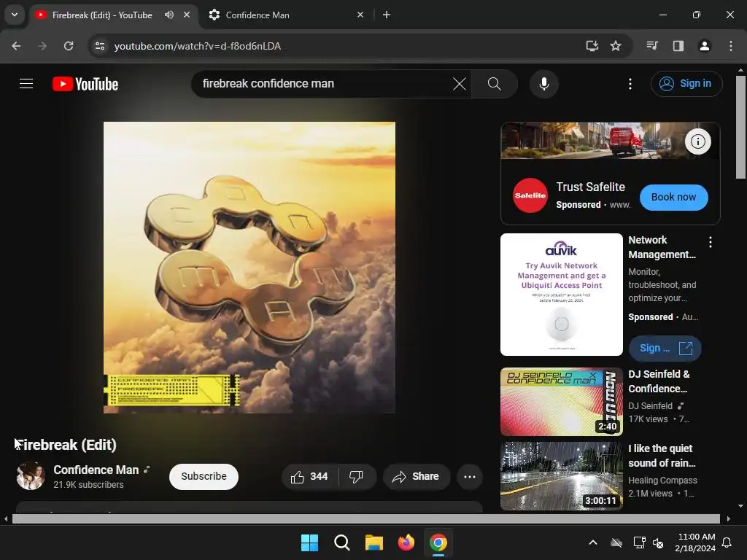Open the Trust Safelite ad title
Image resolution: width=747 pixels, height=560 pixels.
tap(590, 187)
